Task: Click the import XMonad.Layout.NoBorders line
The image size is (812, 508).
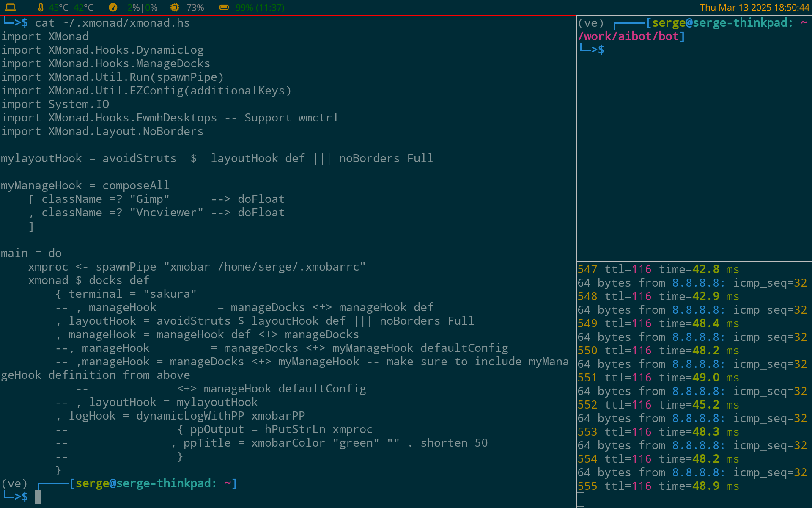Action: [102, 131]
